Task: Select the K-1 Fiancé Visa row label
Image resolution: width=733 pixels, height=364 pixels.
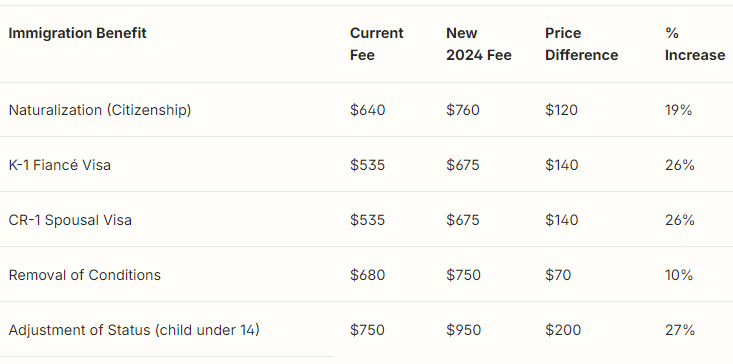Action: tap(60, 165)
